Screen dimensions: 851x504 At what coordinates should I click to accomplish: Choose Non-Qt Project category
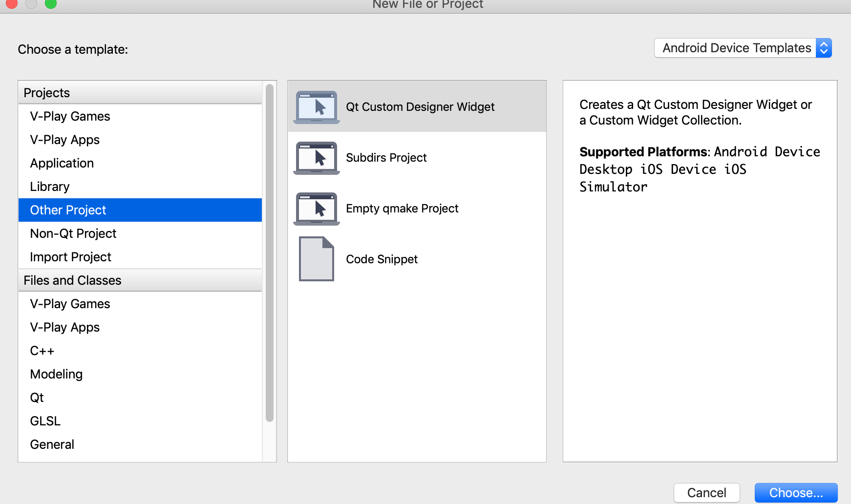click(x=73, y=233)
